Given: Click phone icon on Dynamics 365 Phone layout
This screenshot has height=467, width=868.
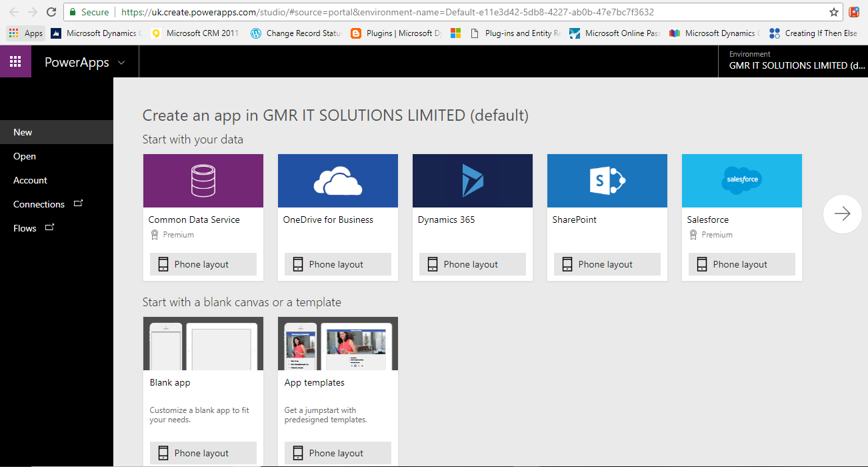Looking at the screenshot, I should (x=433, y=264).
